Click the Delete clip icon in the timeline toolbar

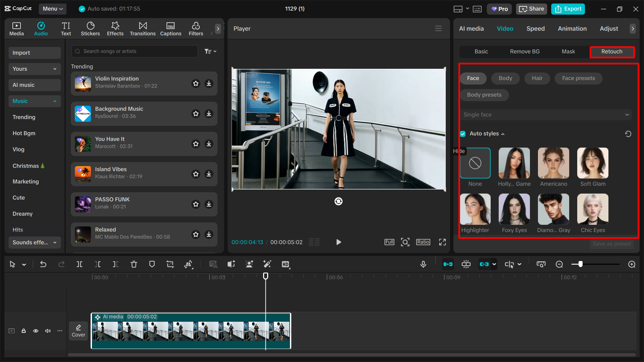click(134, 264)
